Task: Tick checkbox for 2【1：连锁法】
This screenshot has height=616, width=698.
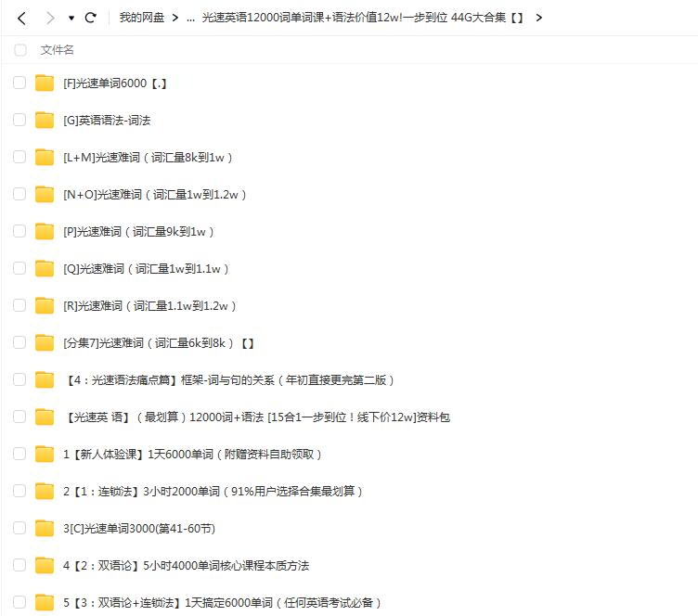Action: (19, 491)
